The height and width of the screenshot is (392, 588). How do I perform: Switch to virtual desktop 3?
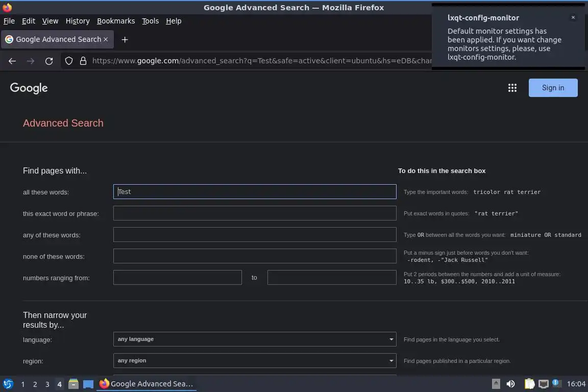point(47,384)
